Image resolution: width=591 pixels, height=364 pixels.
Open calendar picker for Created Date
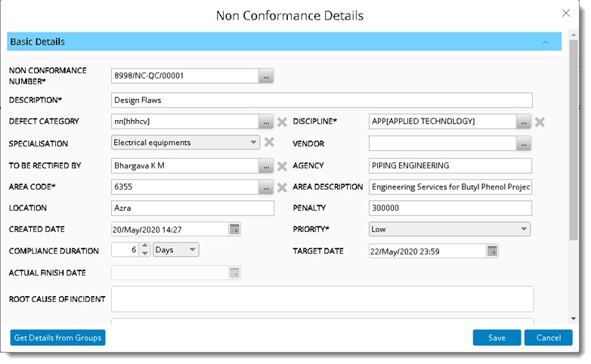pos(234,230)
